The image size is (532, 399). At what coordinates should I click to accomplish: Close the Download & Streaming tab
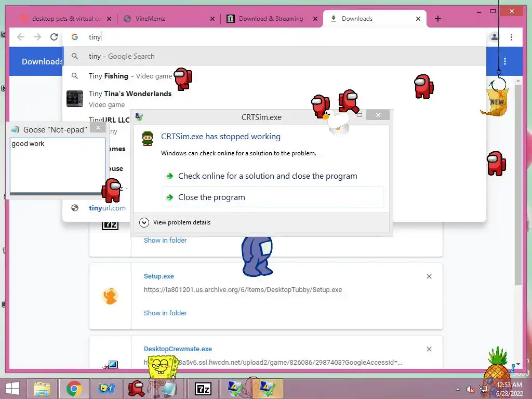315,19
